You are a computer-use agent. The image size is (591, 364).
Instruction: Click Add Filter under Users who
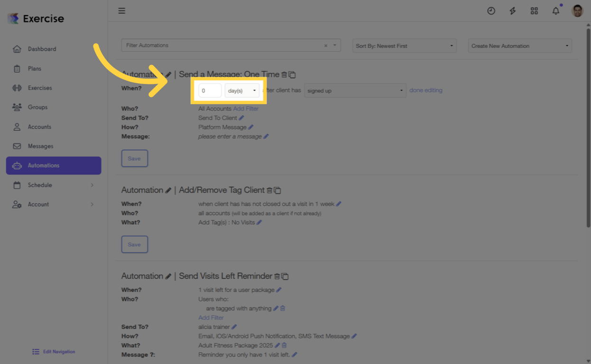[x=211, y=318]
